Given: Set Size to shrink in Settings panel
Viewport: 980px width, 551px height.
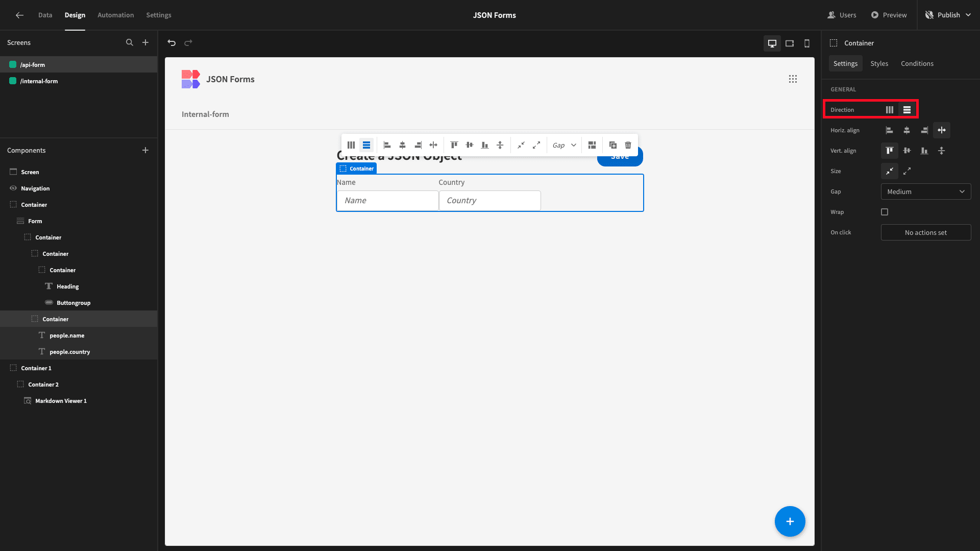Looking at the screenshot, I should (x=890, y=171).
